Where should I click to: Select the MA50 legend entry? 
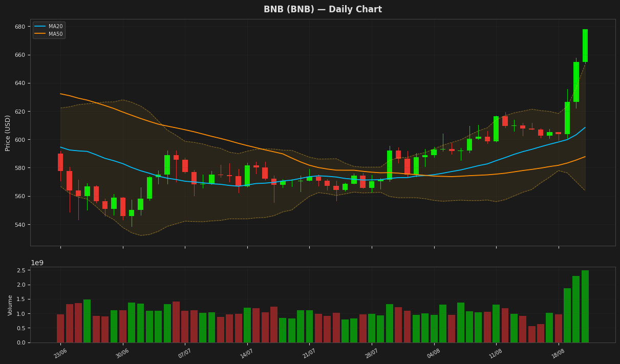tap(49, 34)
